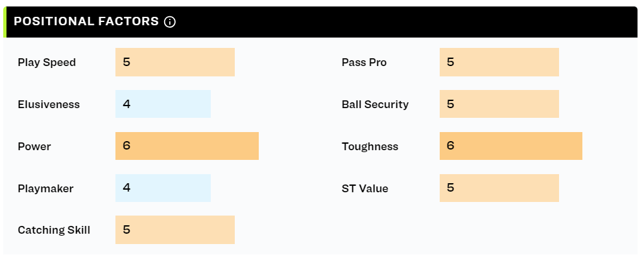Click the ST Value rating bar
Screen dimensions: 644x257
(x=499, y=188)
